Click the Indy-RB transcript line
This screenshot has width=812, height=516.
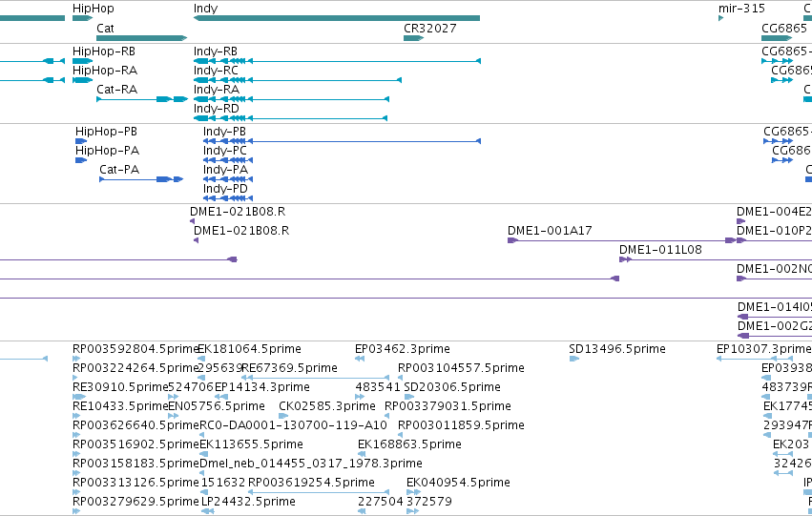pyautogui.click(x=337, y=61)
